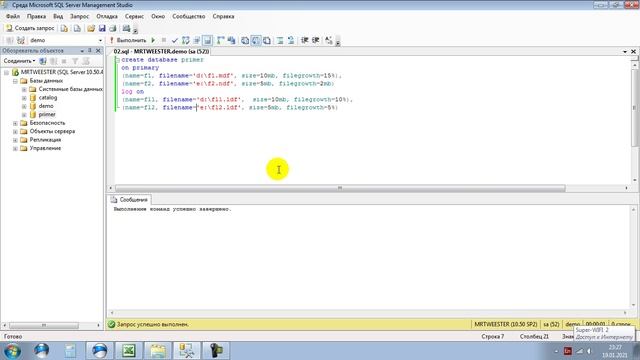
Task: Select the primer database in tree
Action: click(x=47, y=115)
